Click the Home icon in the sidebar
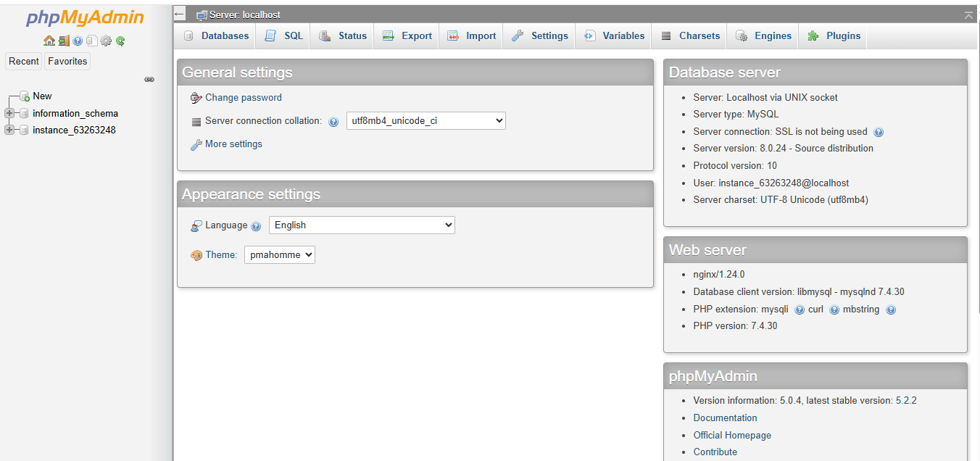This screenshot has width=980, height=461. point(49,41)
